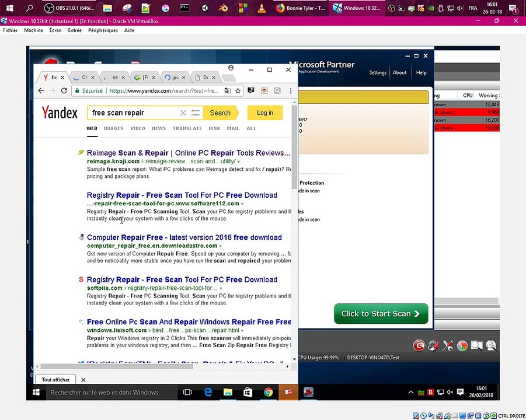This screenshot has height=420, width=526.
Task: Show hidden icons in guest system tray
Action: 410,392
